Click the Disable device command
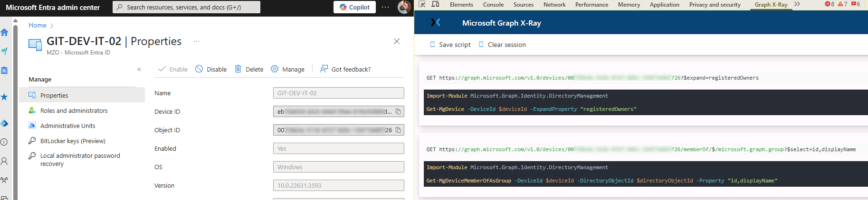 point(211,69)
